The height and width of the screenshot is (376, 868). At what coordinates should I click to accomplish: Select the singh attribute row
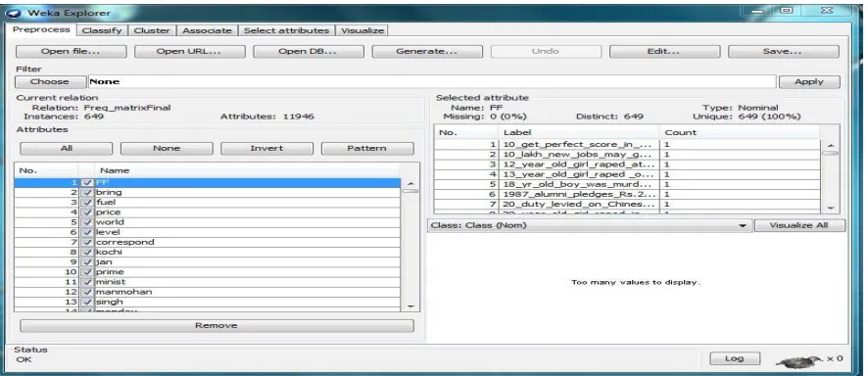(x=207, y=302)
